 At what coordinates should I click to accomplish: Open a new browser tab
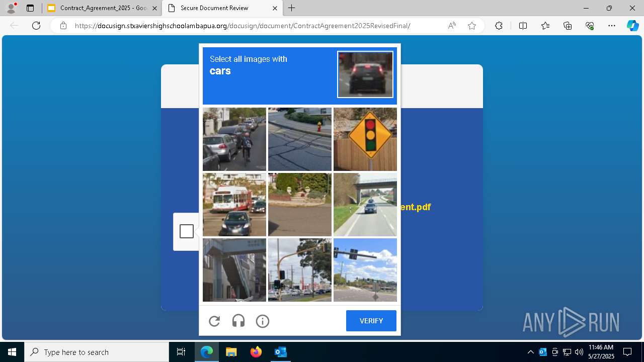click(x=292, y=8)
